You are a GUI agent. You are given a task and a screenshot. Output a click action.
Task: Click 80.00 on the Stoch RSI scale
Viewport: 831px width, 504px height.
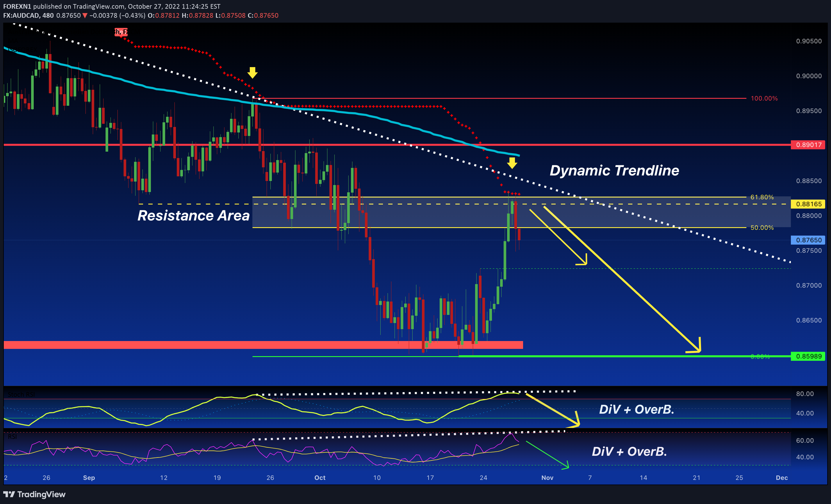(805, 394)
